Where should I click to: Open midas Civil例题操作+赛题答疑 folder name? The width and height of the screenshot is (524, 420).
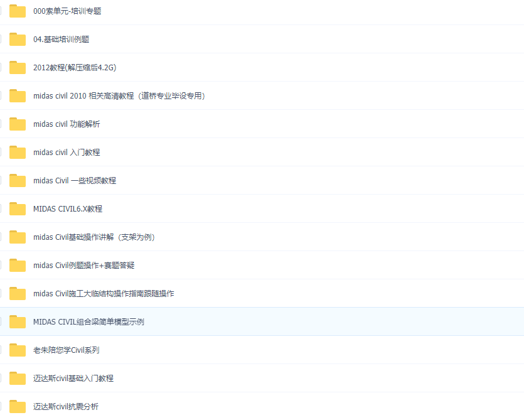click(83, 265)
